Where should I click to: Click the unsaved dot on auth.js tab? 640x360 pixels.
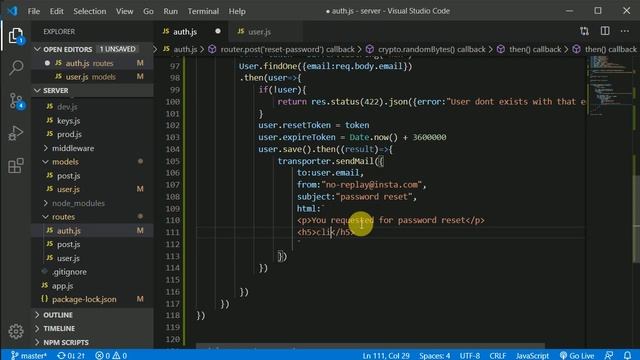coord(218,31)
